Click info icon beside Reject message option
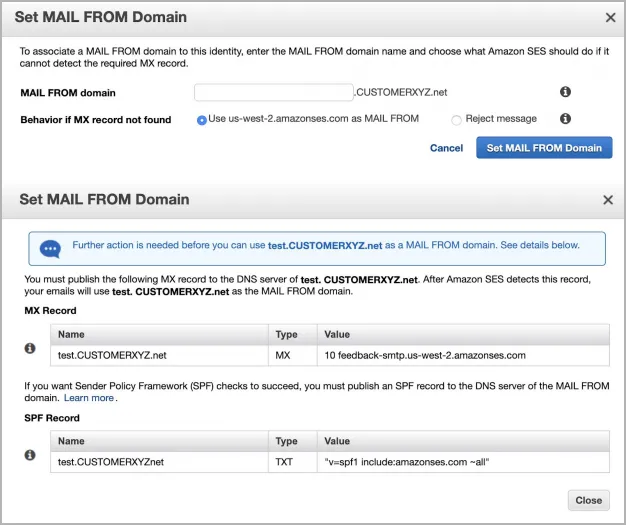The width and height of the screenshot is (626, 525). [565, 119]
